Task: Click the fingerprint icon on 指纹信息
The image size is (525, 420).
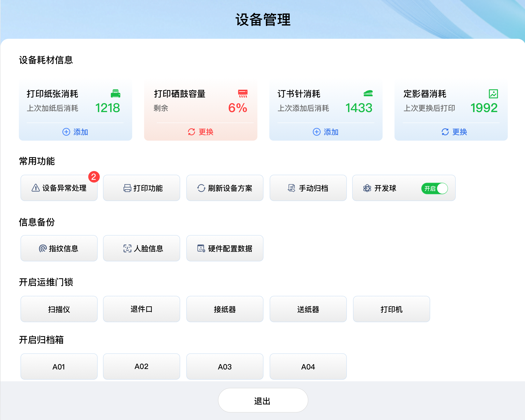Action: [43, 248]
